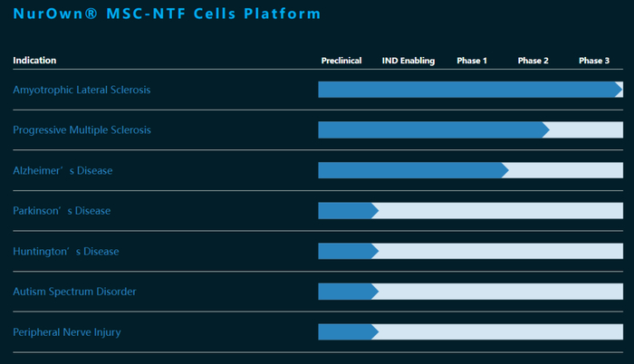Screen dimensions: 634x364
Task: Open the Progressive Multiple Sclerosis indication
Action: click(82, 129)
